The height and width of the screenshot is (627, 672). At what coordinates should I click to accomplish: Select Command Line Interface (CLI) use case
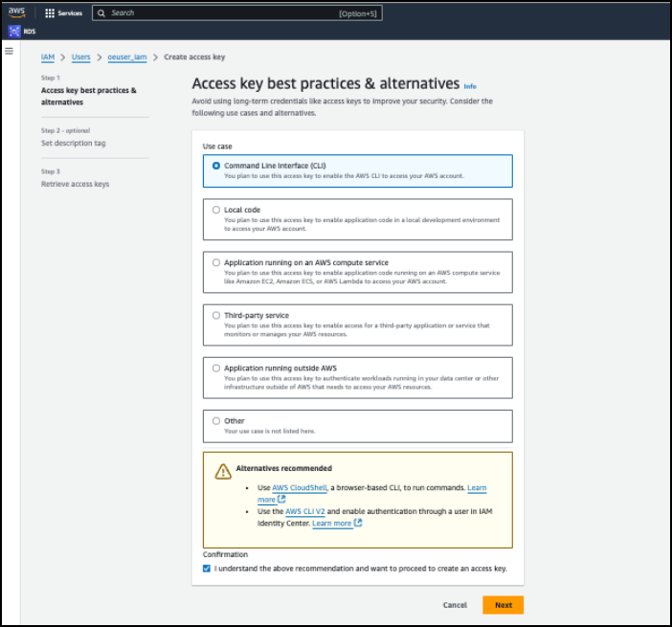(216, 166)
